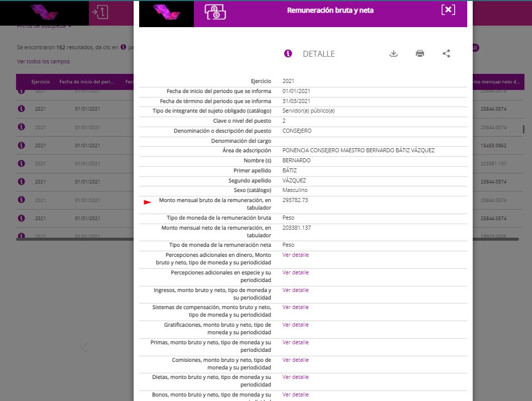Sort by Ejercicio column header
The image size is (532, 401).
pyautogui.click(x=40, y=82)
